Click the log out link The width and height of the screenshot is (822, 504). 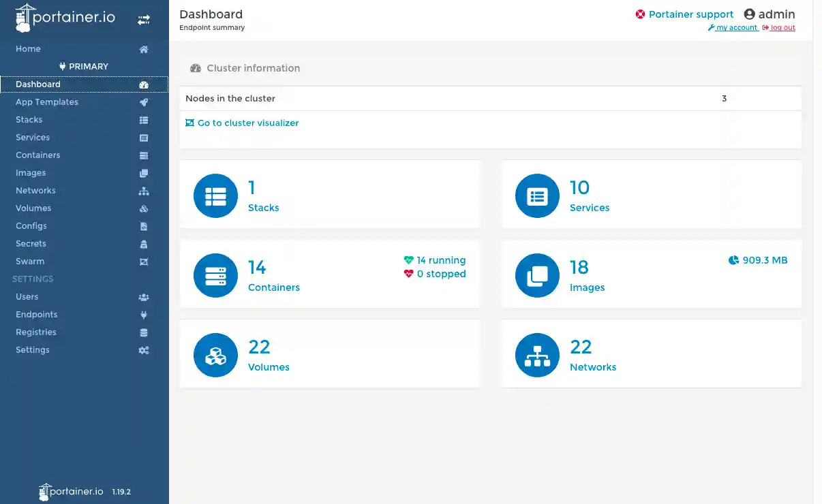782,28
